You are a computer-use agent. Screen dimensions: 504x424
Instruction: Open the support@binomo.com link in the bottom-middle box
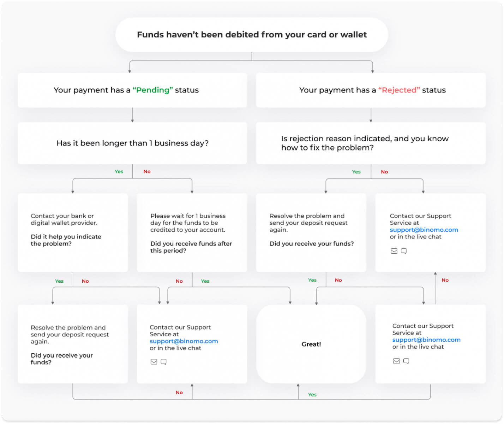(x=184, y=341)
